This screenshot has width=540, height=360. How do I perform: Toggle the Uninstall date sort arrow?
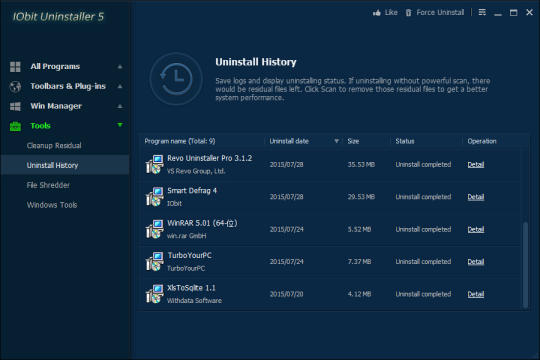(x=336, y=141)
